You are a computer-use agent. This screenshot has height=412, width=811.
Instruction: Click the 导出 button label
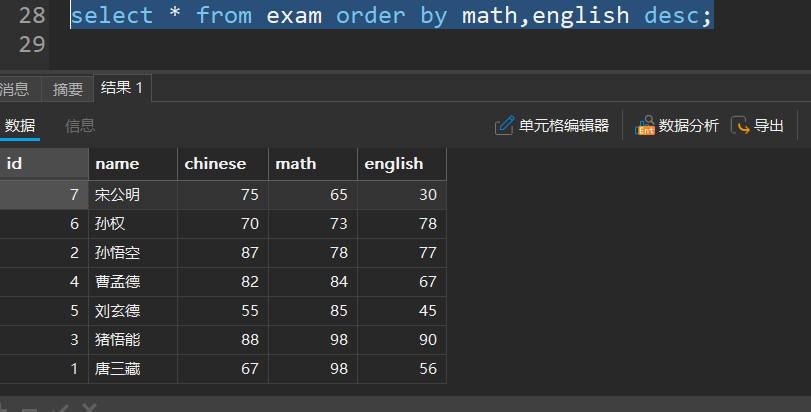click(x=769, y=126)
